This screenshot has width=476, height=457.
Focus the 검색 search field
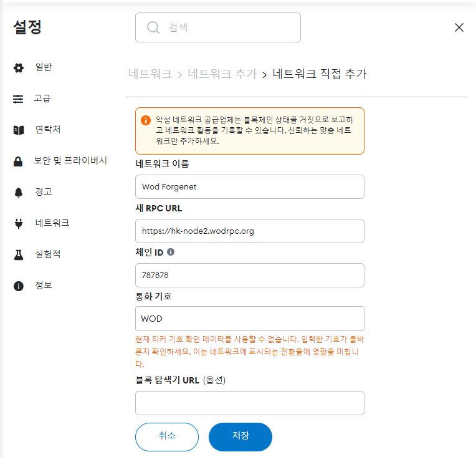pyautogui.click(x=218, y=27)
